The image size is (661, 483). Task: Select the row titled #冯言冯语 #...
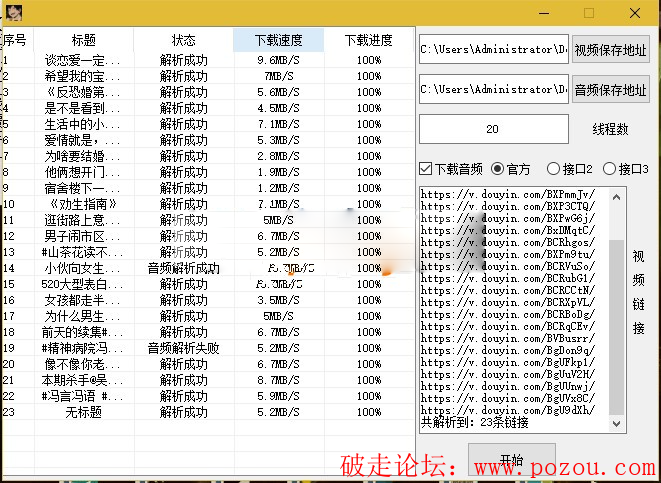[209, 397]
